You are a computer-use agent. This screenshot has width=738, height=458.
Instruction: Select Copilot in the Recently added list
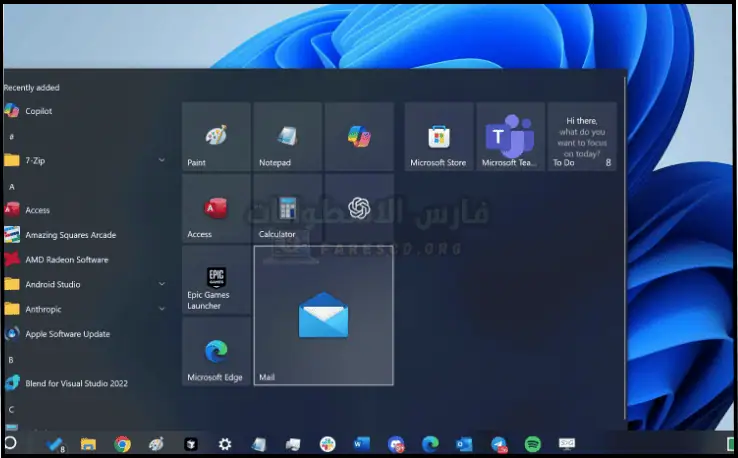[x=38, y=111]
